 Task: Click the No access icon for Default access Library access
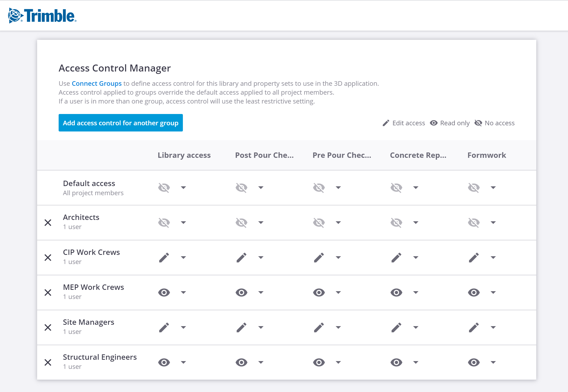click(164, 188)
